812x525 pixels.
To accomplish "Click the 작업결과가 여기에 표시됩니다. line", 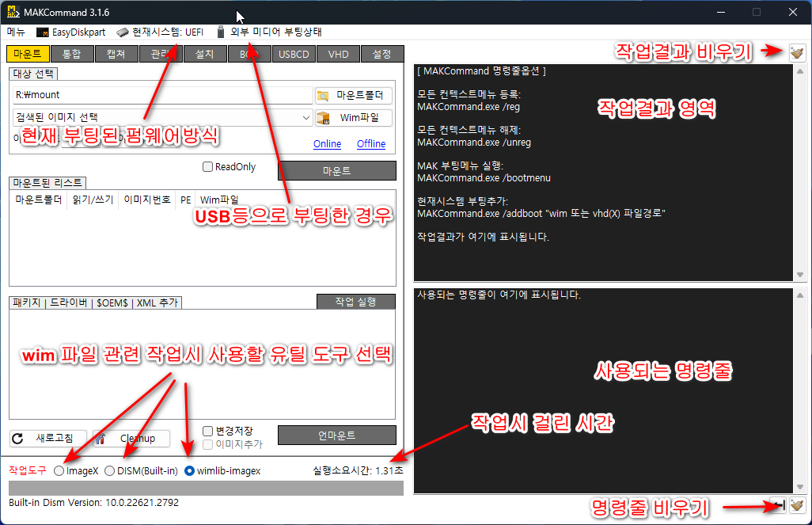I will coord(483,238).
